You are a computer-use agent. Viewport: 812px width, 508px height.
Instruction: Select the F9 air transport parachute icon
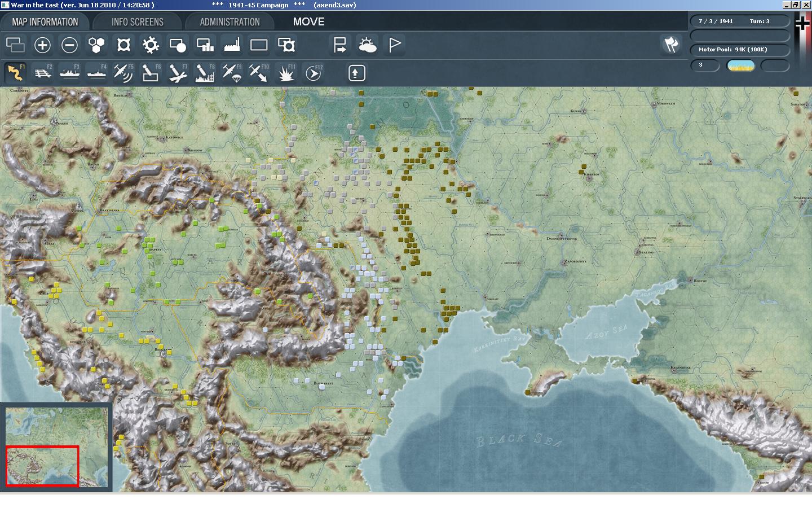(232, 73)
